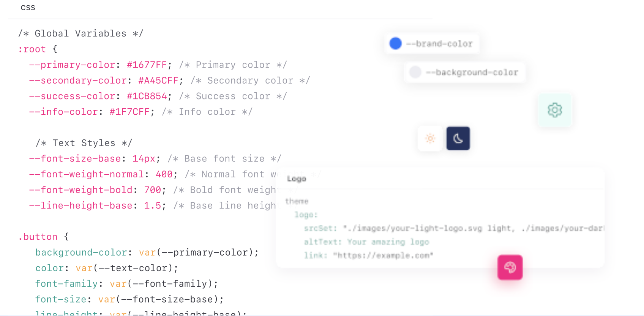Screen dimensions: 644x316
Task: Select the --brand-color label text
Action: 439,44
